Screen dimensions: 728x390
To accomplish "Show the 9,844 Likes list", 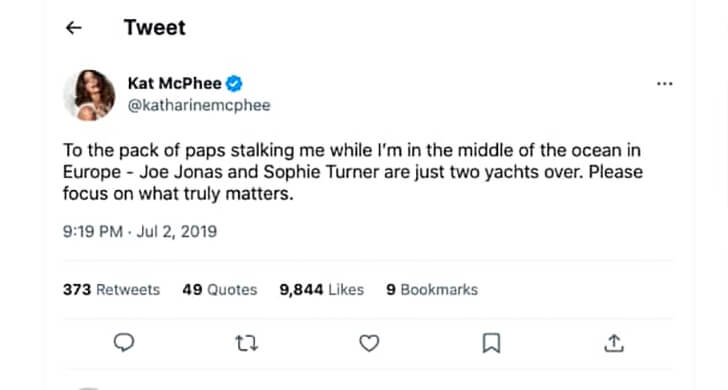I will 321,290.
